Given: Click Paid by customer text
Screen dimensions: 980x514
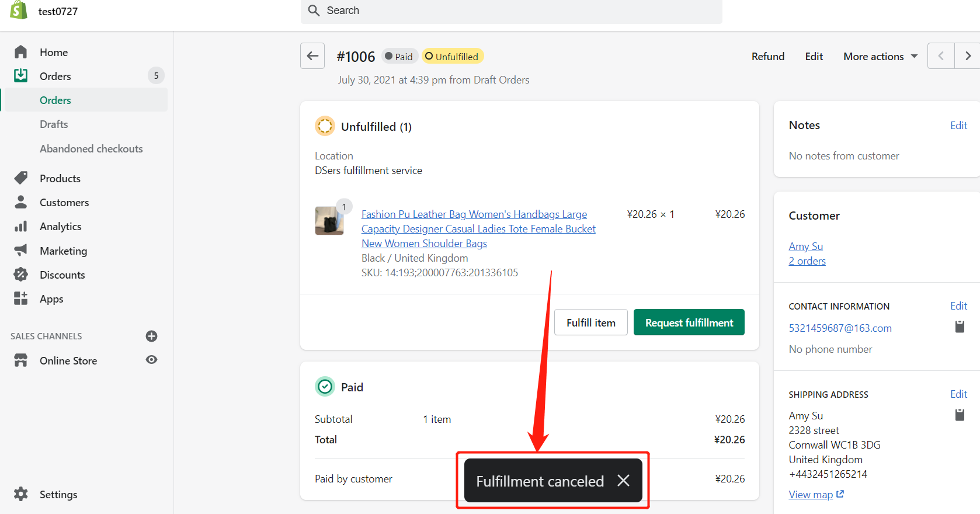Looking at the screenshot, I should (353, 479).
